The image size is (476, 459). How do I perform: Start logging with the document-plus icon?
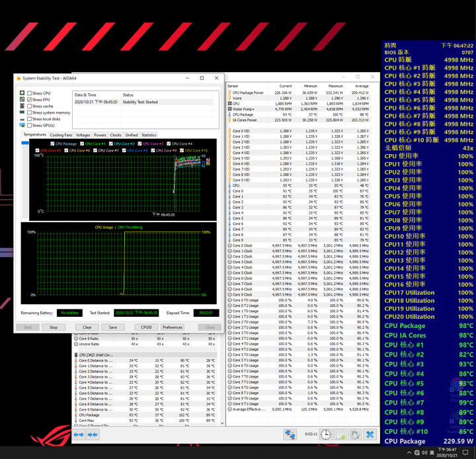[x=340, y=435]
